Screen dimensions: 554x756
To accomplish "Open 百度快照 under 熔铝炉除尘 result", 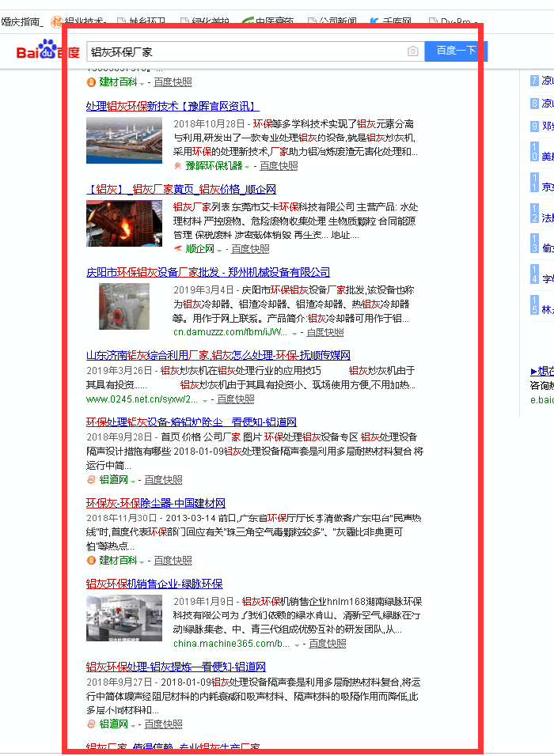I will [163, 480].
